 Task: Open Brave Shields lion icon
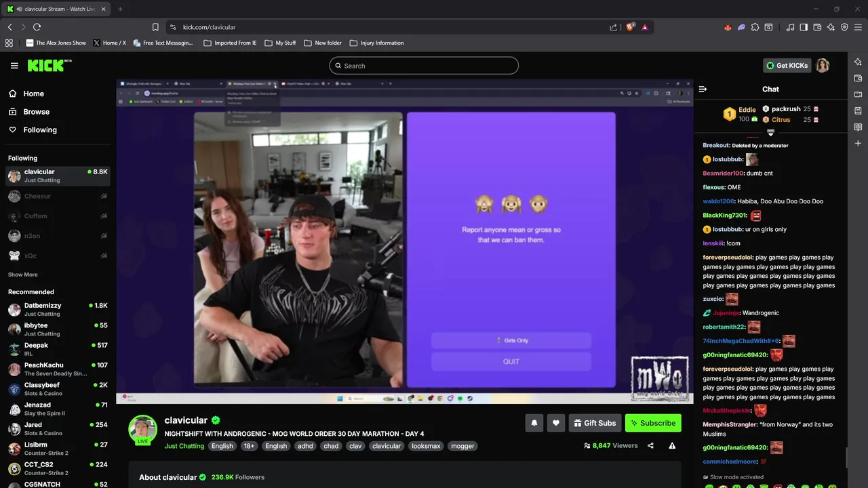pyautogui.click(x=630, y=27)
